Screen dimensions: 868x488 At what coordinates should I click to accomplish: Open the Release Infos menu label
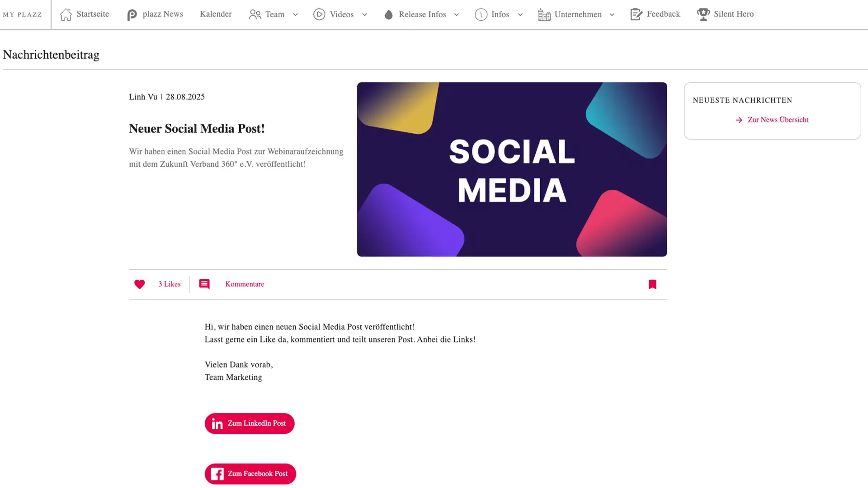[422, 14]
